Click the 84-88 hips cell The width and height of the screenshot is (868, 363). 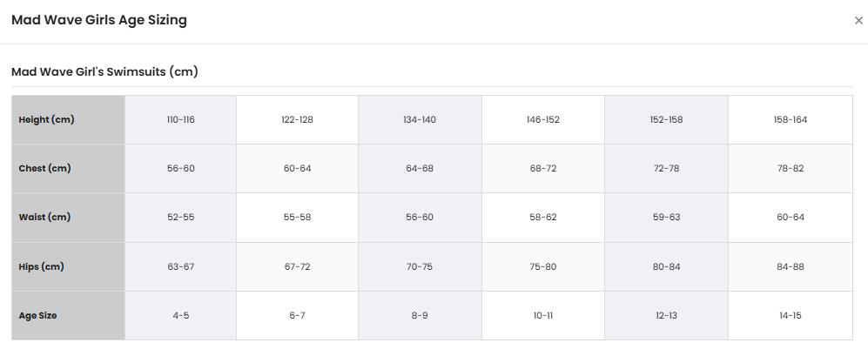tap(791, 266)
